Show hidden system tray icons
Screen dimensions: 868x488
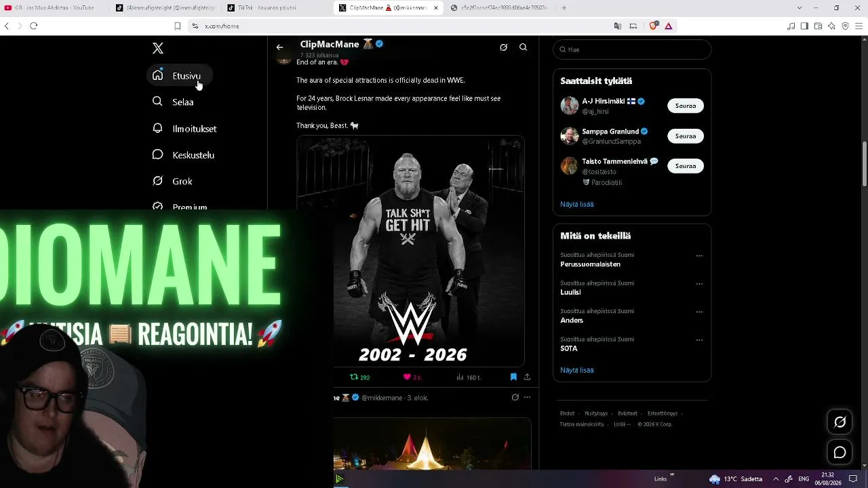[x=776, y=479]
